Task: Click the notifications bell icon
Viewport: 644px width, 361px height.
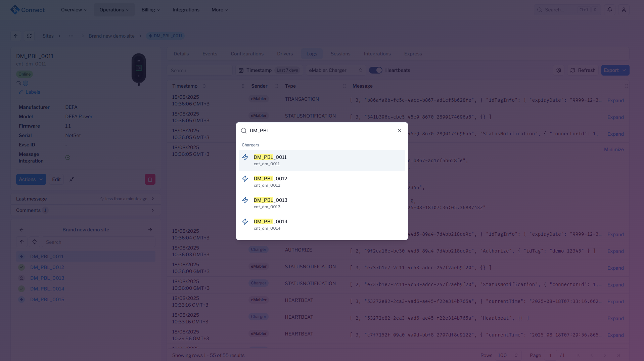Action: tap(610, 10)
